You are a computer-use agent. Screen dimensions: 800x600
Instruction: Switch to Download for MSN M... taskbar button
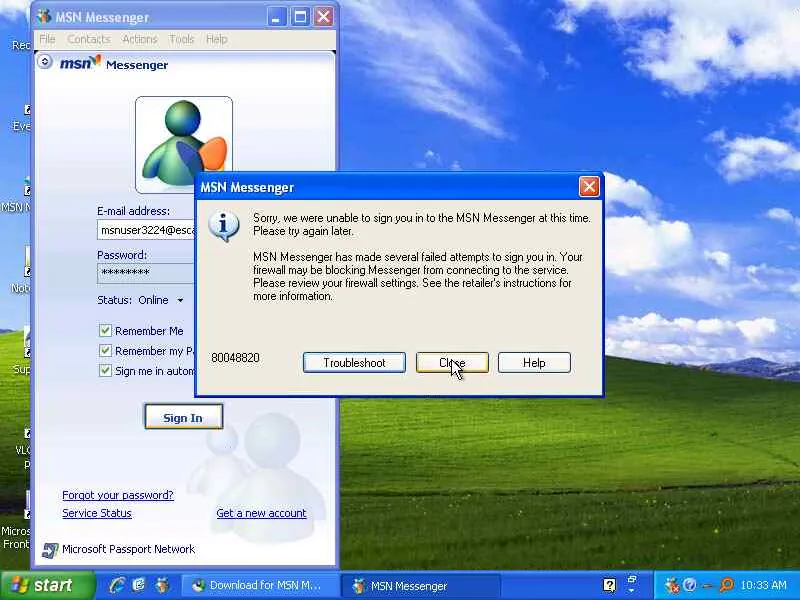click(259, 586)
